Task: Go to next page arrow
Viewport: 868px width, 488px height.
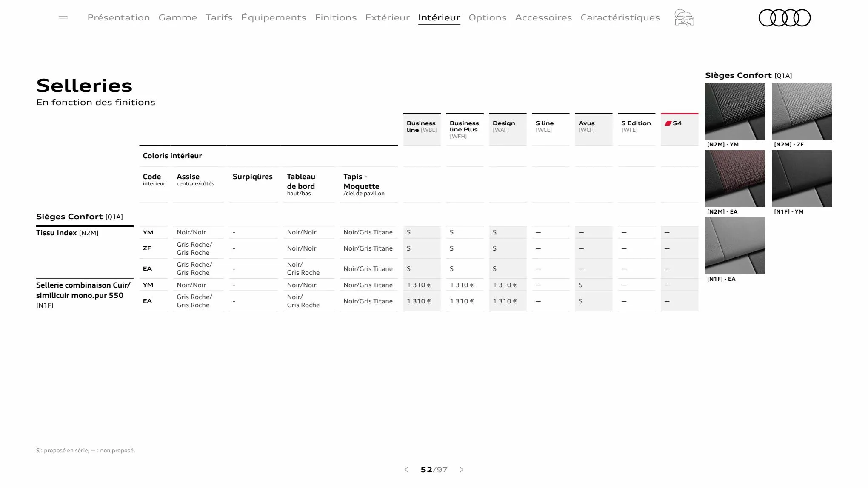Action: click(461, 469)
